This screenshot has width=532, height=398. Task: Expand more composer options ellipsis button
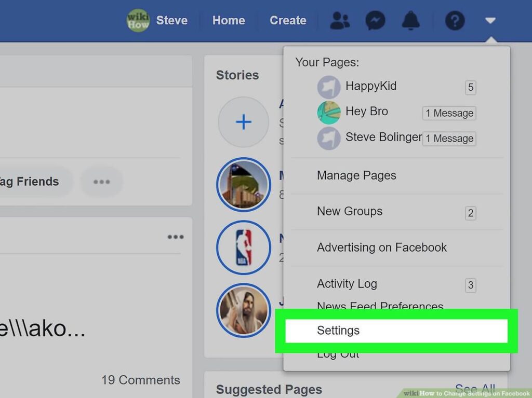point(101,182)
